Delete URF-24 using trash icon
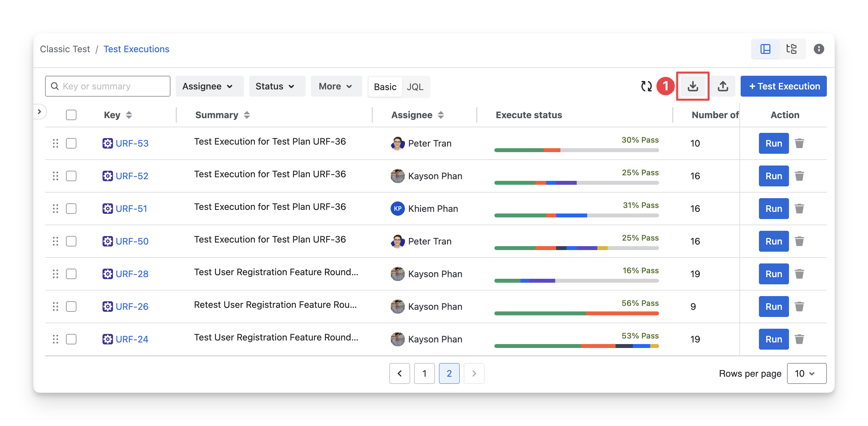868x426 pixels. pos(799,339)
